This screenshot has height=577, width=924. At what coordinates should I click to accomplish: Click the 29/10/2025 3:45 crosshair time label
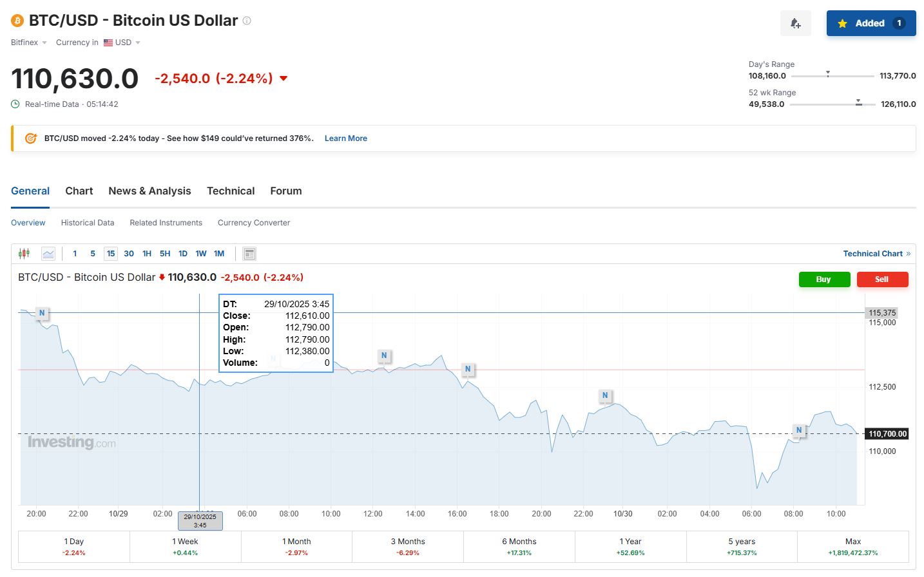(200, 521)
